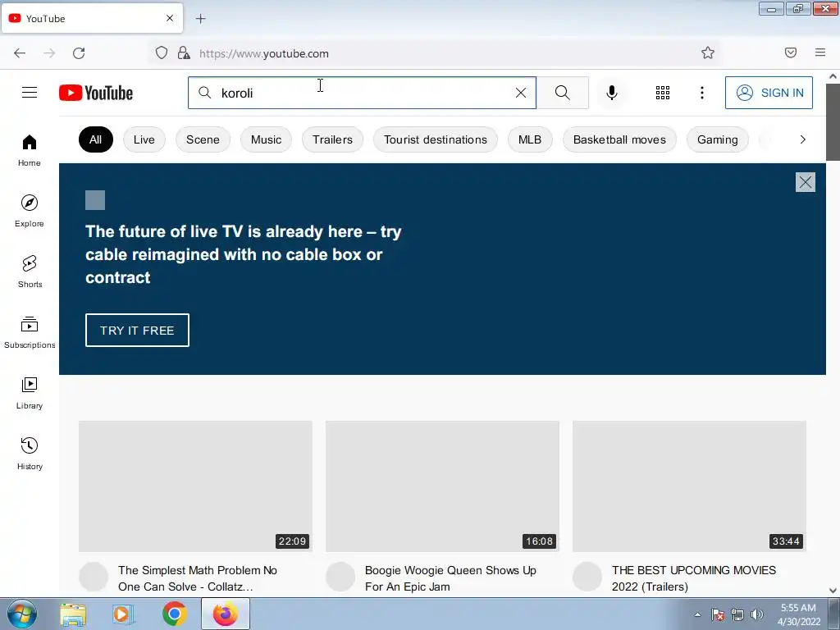Show hidden system tray icons
The height and width of the screenshot is (630, 840).
click(x=697, y=614)
